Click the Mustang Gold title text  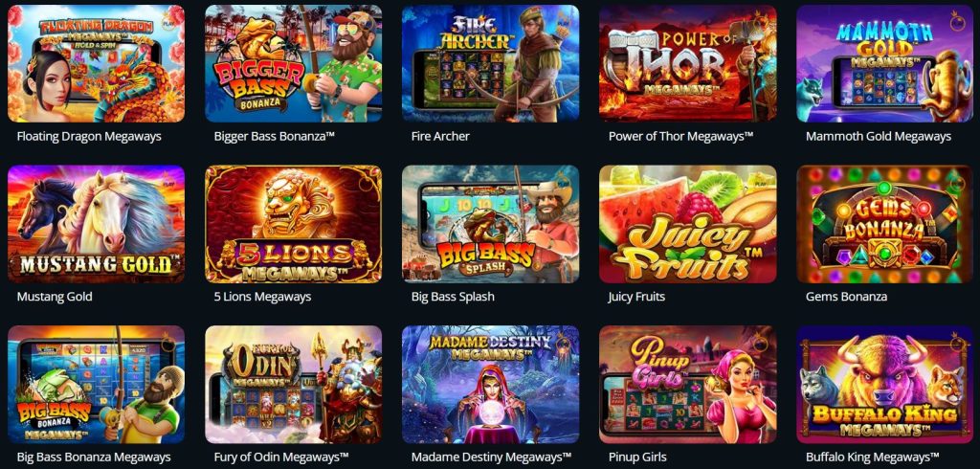(x=55, y=297)
